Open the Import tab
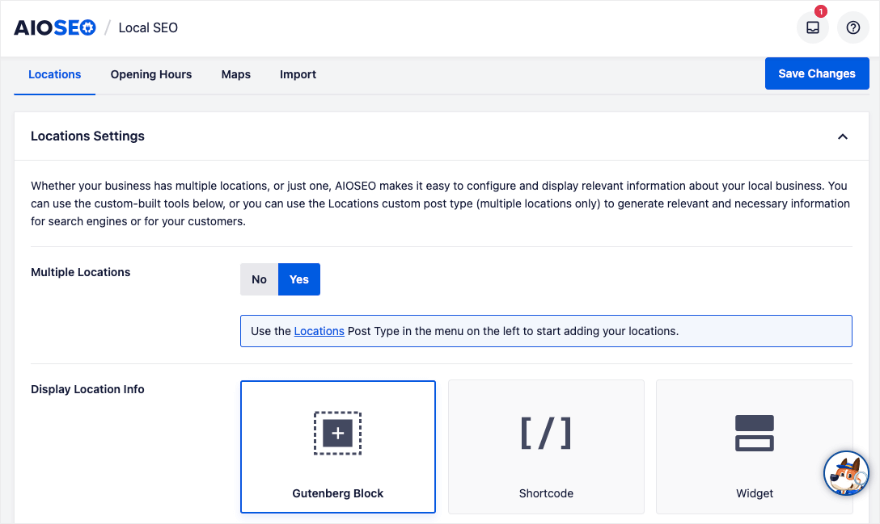This screenshot has width=880, height=524. 297,74
